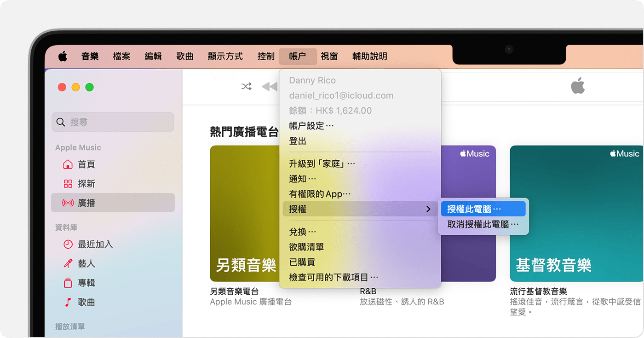The image size is (644, 338).
Task: Select 登出 in the account menu
Action: tap(360, 141)
